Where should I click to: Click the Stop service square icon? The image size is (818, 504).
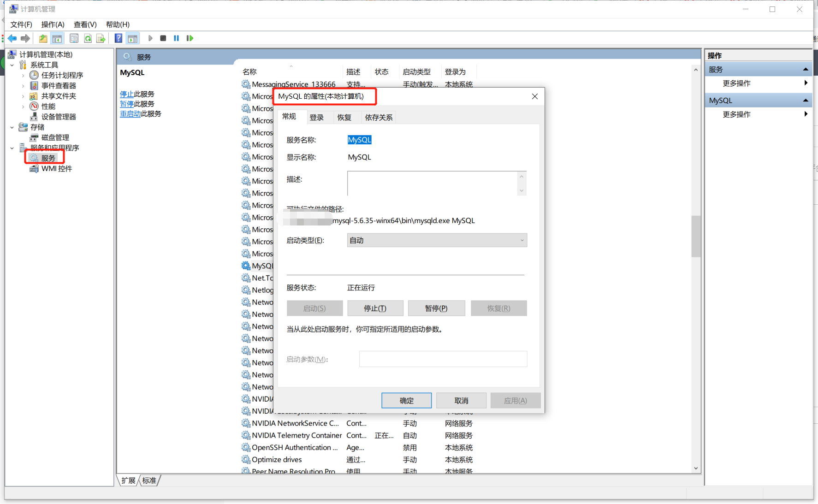point(163,38)
